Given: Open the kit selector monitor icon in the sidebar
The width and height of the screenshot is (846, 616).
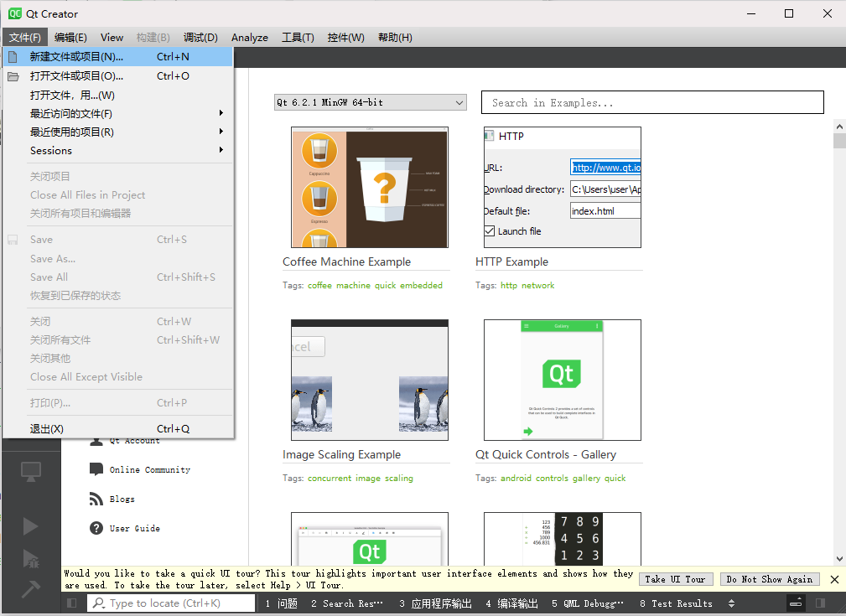Looking at the screenshot, I should click(31, 472).
